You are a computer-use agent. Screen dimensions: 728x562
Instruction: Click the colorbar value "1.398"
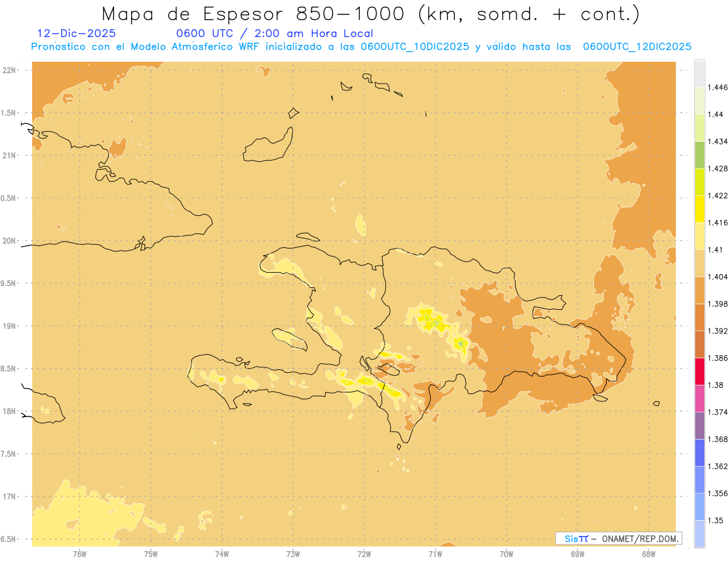[x=718, y=304]
